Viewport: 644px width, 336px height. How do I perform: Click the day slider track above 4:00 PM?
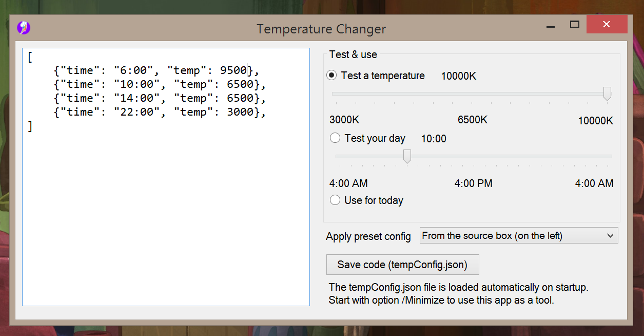tap(473, 156)
